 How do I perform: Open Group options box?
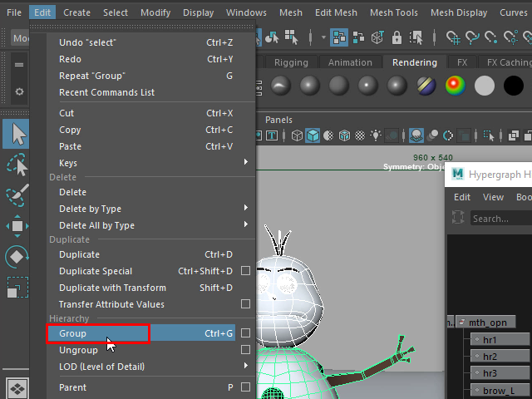[245, 333]
